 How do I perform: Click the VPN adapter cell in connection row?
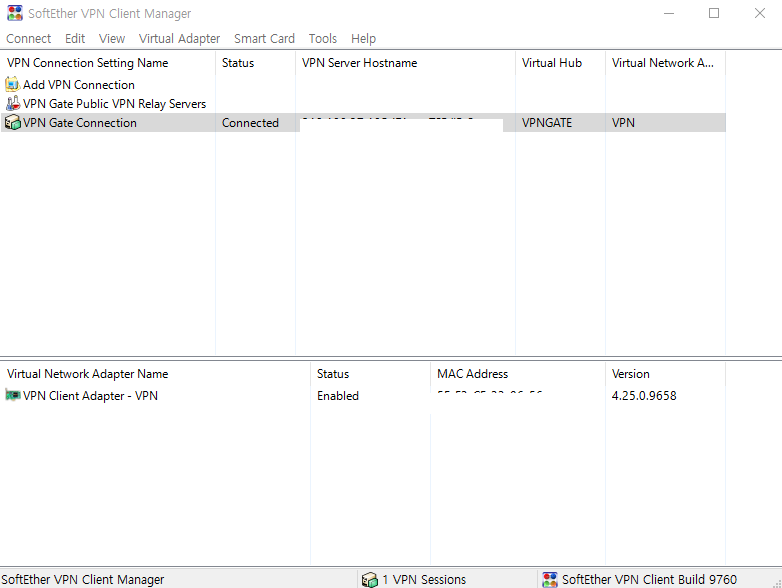coord(623,123)
